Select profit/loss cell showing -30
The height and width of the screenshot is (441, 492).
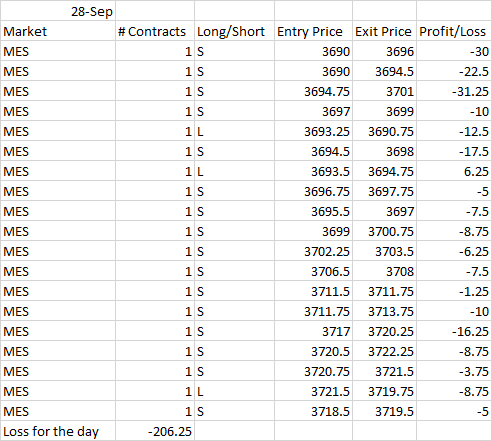(454, 51)
